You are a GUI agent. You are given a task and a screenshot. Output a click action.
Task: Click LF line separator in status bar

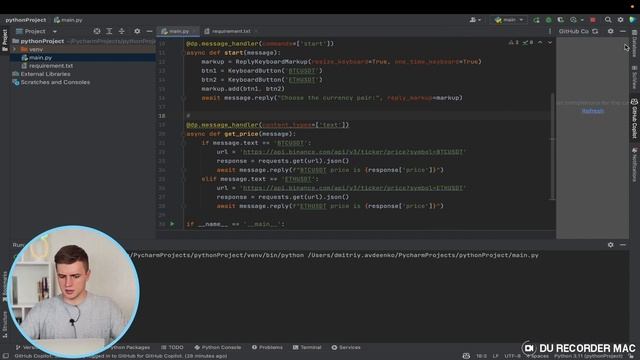click(495, 356)
